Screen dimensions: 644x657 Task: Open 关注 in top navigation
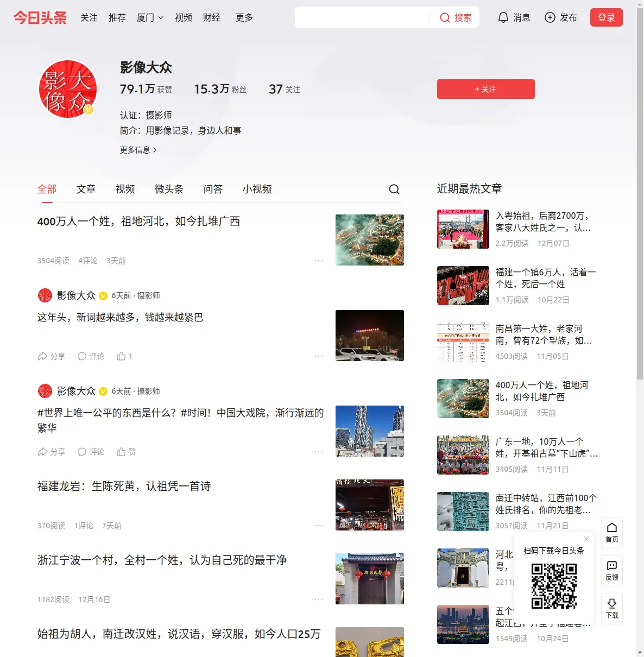pyautogui.click(x=89, y=17)
